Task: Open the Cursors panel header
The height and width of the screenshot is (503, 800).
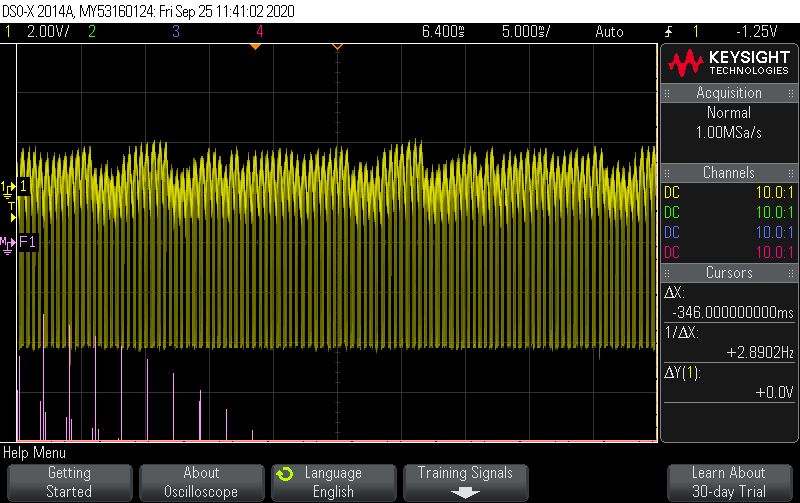Action: [729, 273]
